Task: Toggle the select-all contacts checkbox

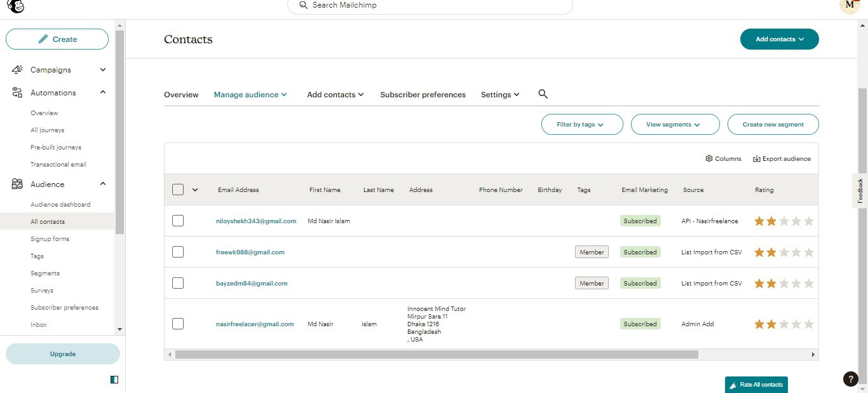Action: pos(177,190)
